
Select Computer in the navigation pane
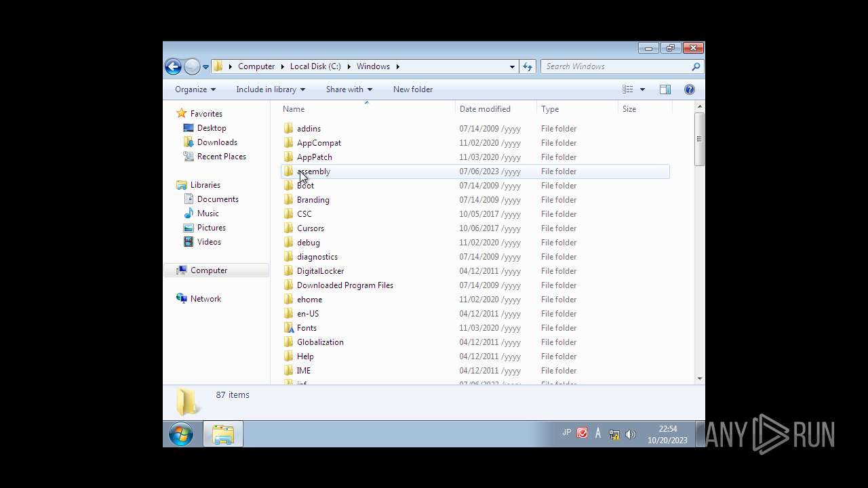pyautogui.click(x=208, y=270)
